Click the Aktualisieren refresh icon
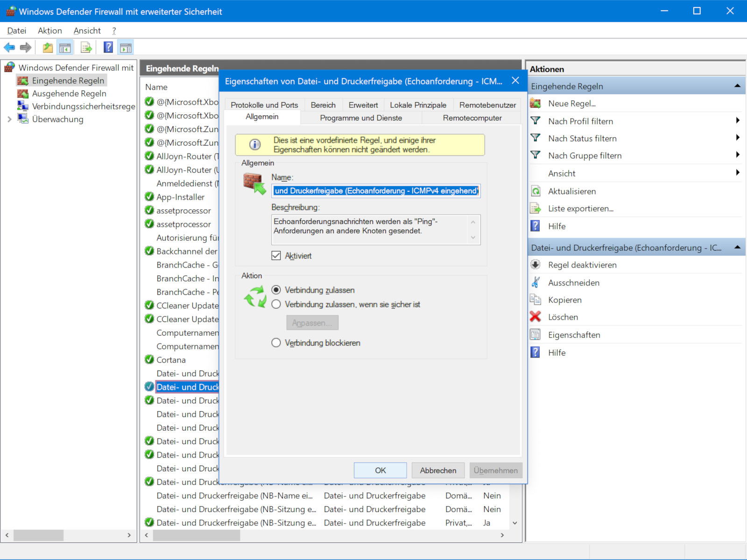 pyautogui.click(x=536, y=191)
